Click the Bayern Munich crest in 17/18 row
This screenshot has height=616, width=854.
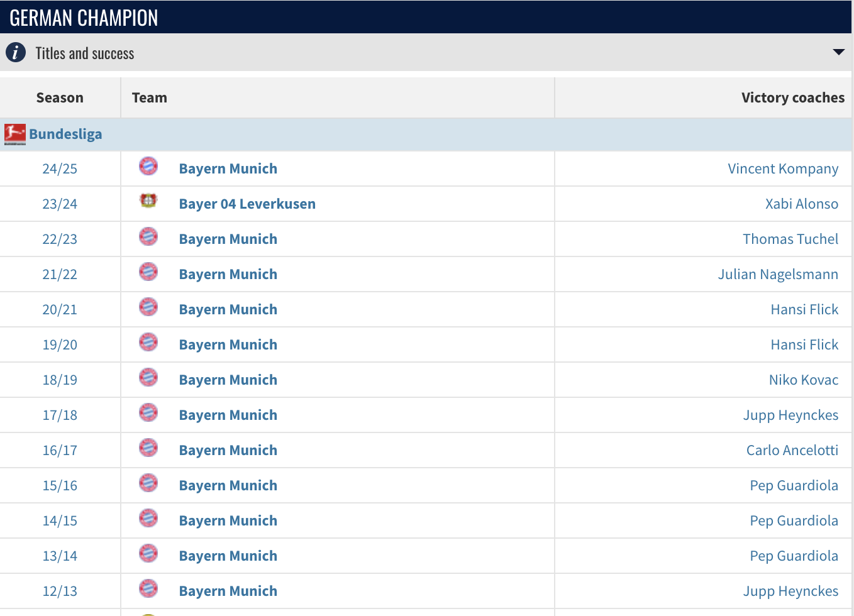[x=148, y=412]
